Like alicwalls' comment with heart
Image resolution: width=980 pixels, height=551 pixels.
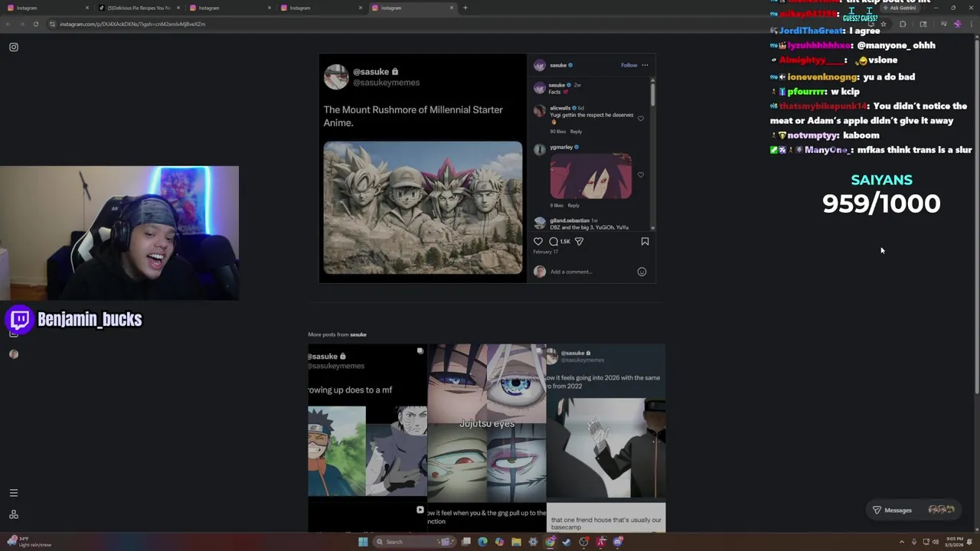(x=641, y=119)
